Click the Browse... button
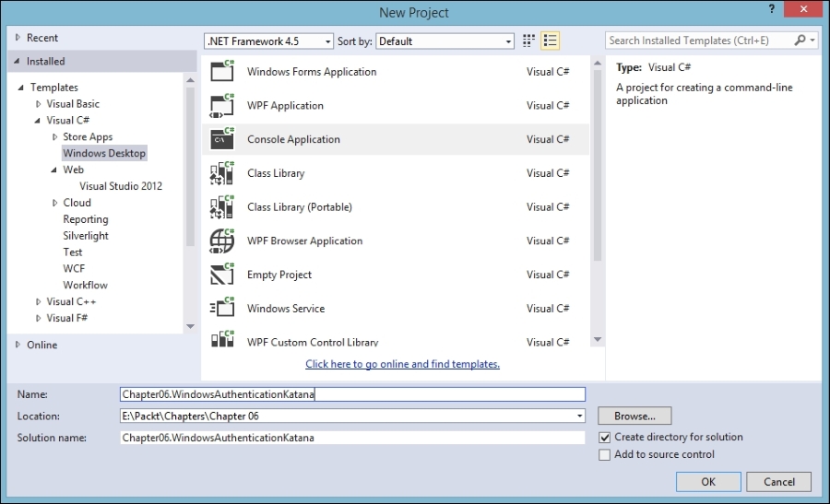830x504 pixels. pos(634,416)
